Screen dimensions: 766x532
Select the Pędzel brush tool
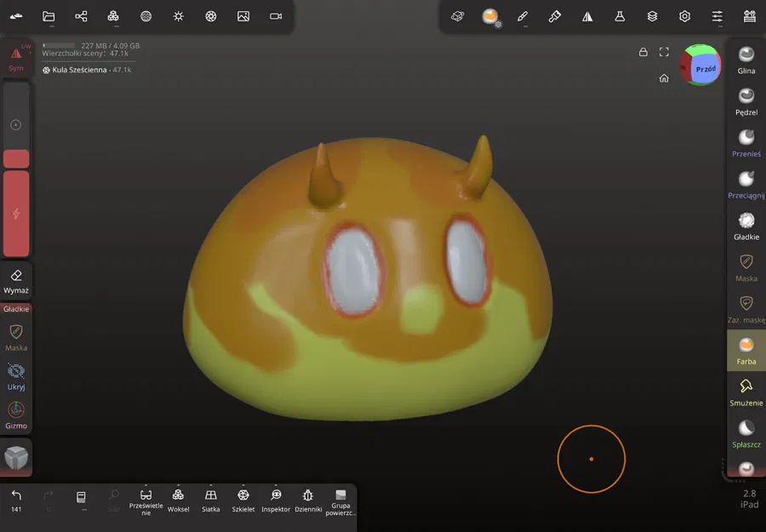[746, 101]
